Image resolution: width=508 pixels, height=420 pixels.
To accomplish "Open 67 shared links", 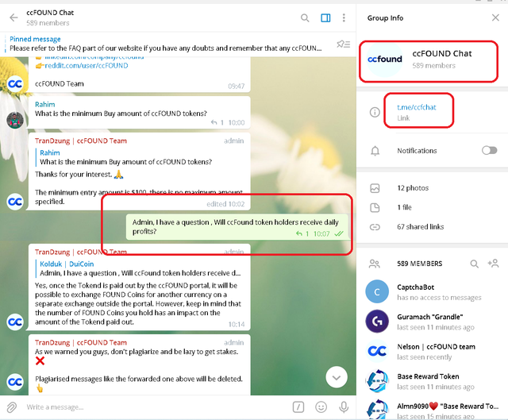I will [x=420, y=227].
